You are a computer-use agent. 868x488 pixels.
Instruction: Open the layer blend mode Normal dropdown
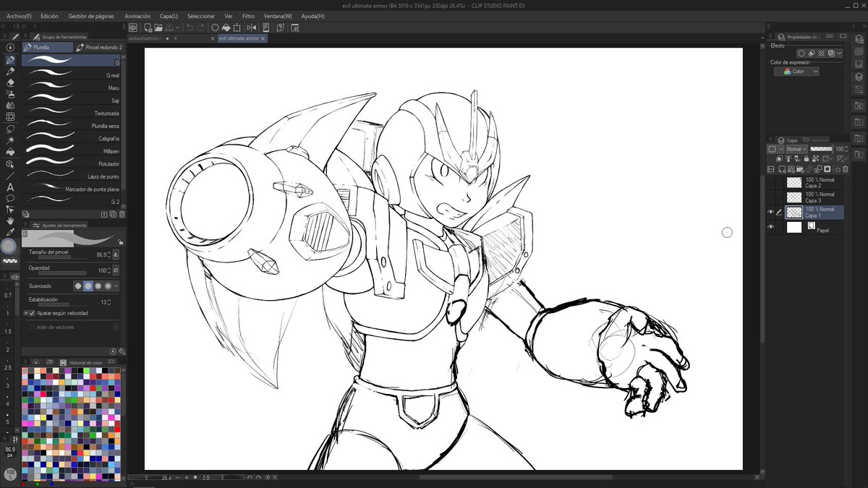point(796,149)
